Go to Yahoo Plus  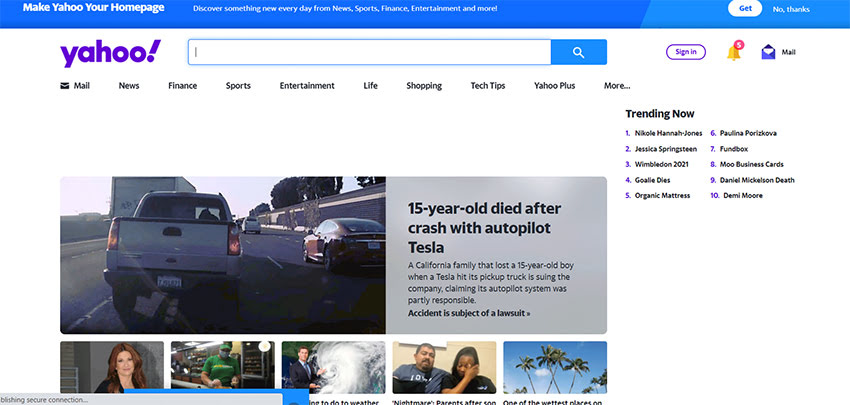pyautogui.click(x=555, y=86)
